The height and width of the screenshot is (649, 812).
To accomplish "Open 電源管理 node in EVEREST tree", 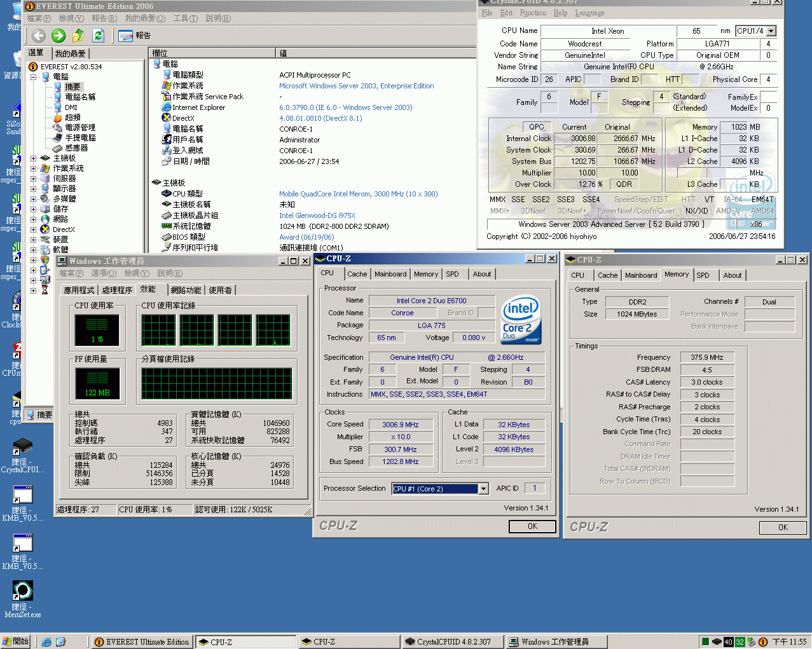I will pos(80,128).
